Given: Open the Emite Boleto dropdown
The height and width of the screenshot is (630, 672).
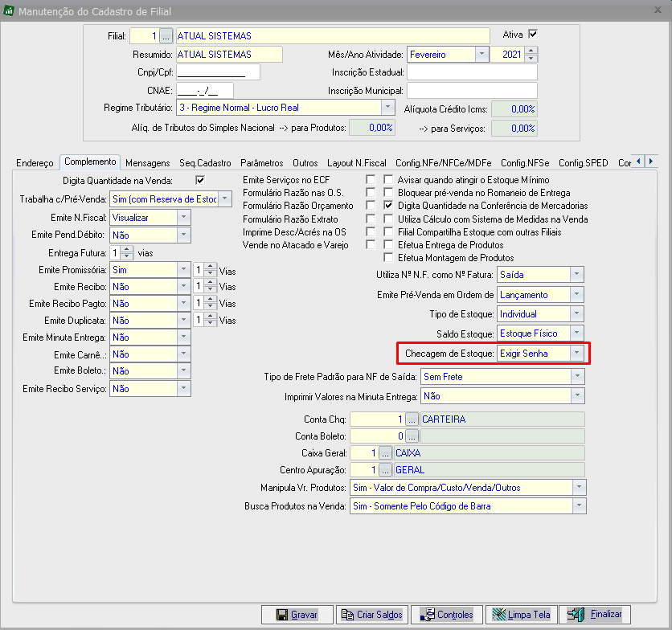Looking at the screenshot, I should point(183,370).
